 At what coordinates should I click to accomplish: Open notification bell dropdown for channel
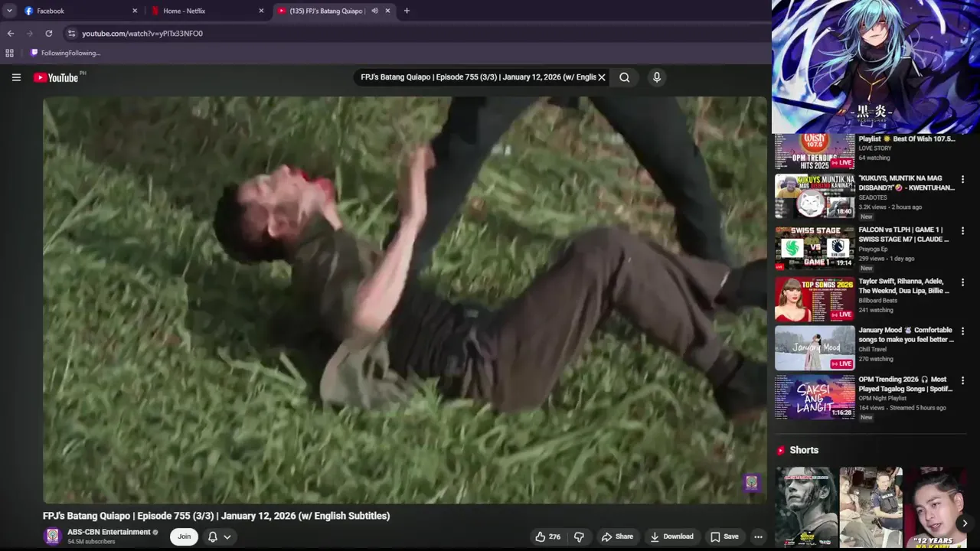tap(219, 536)
